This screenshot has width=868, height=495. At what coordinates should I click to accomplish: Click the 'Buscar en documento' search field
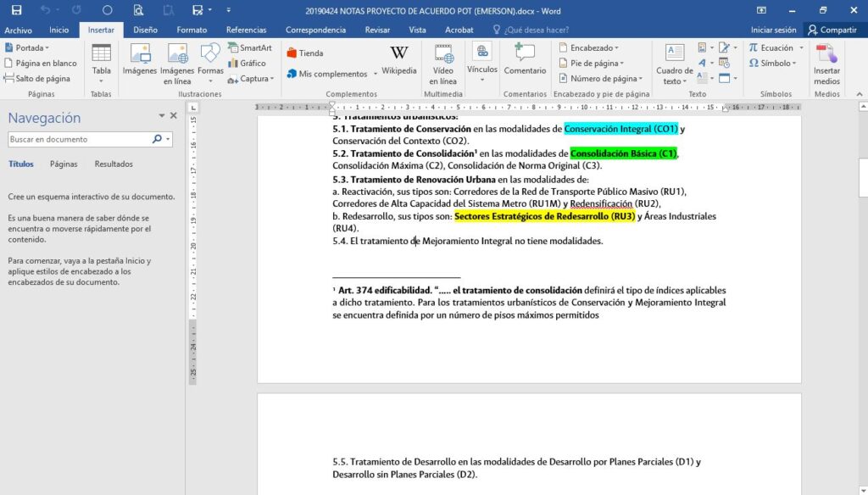pos(79,140)
